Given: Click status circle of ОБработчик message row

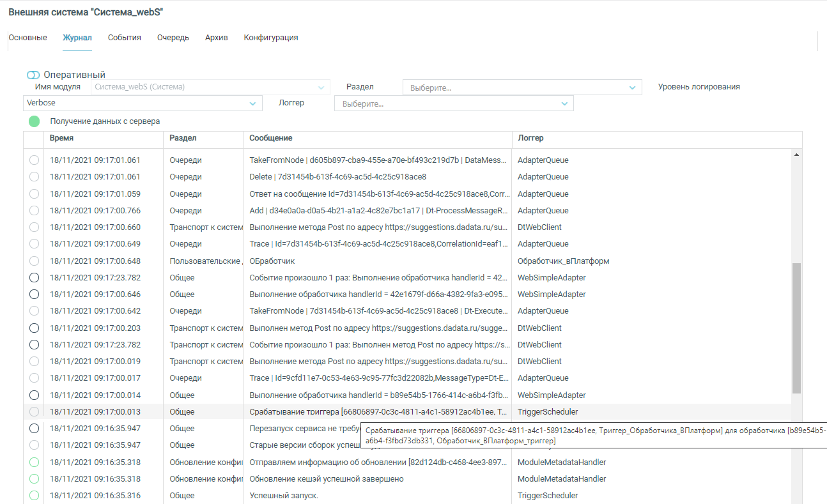Looking at the screenshot, I should click(34, 261).
